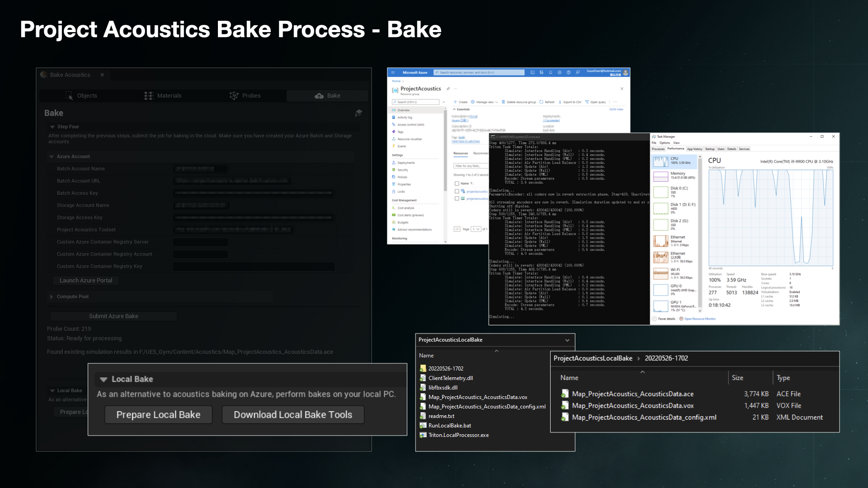The height and width of the screenshot is (488, 868).
Task: Open JSON View link in Azure
Action: pos(616,109)
